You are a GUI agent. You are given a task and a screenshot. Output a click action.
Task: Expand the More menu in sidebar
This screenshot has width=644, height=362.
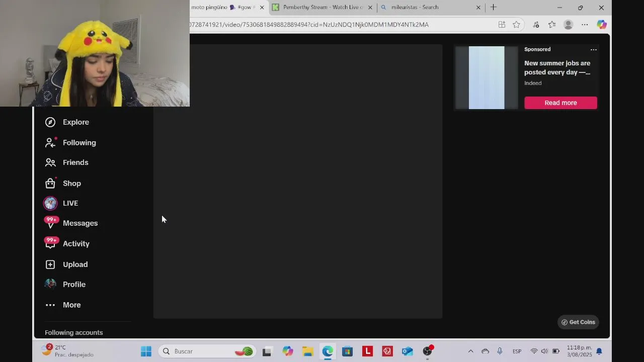pos(63,305)
